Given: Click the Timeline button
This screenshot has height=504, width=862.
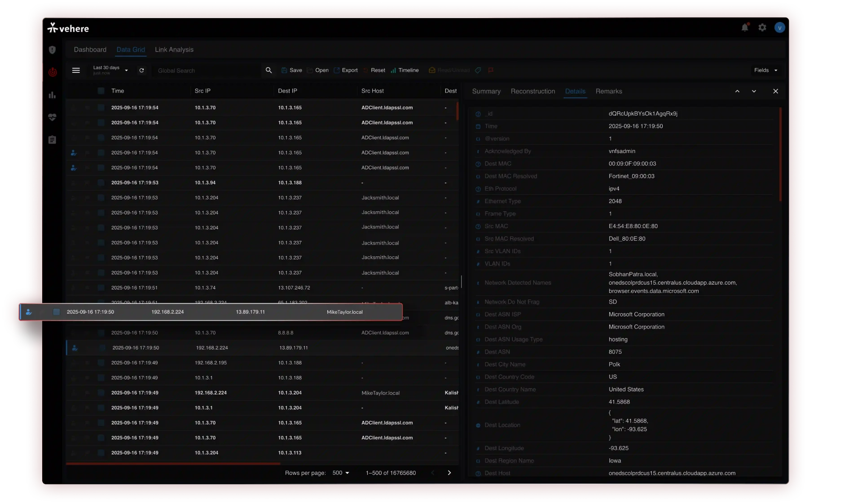Looking at the screenshot, I should pos(405,70).
